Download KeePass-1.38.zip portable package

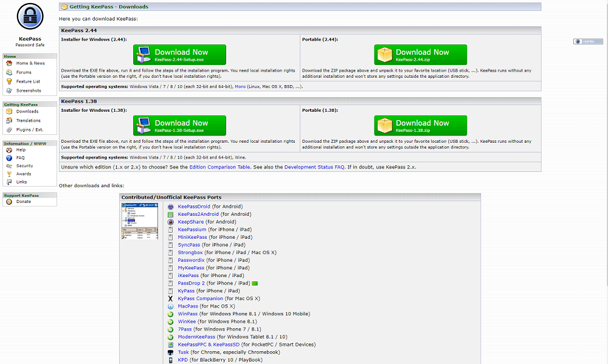coord(420,126)
